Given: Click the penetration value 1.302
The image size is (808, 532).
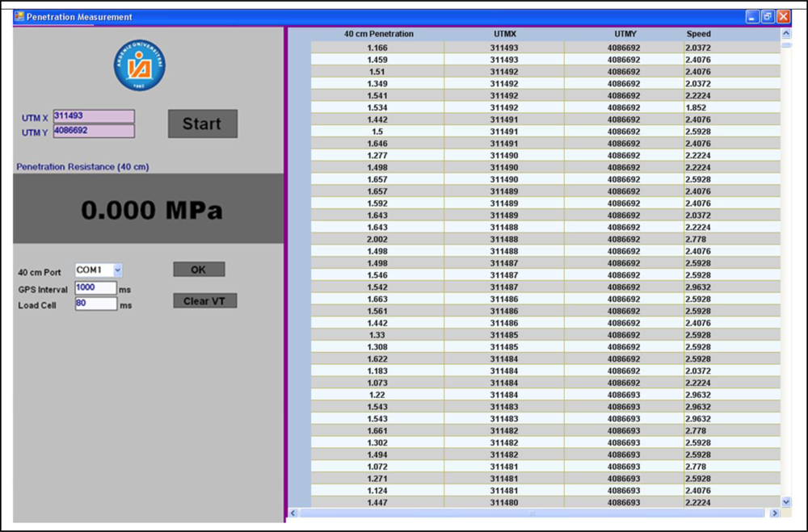Looking at the screenshot, I should pyautogui.click(x=377, y=443).
